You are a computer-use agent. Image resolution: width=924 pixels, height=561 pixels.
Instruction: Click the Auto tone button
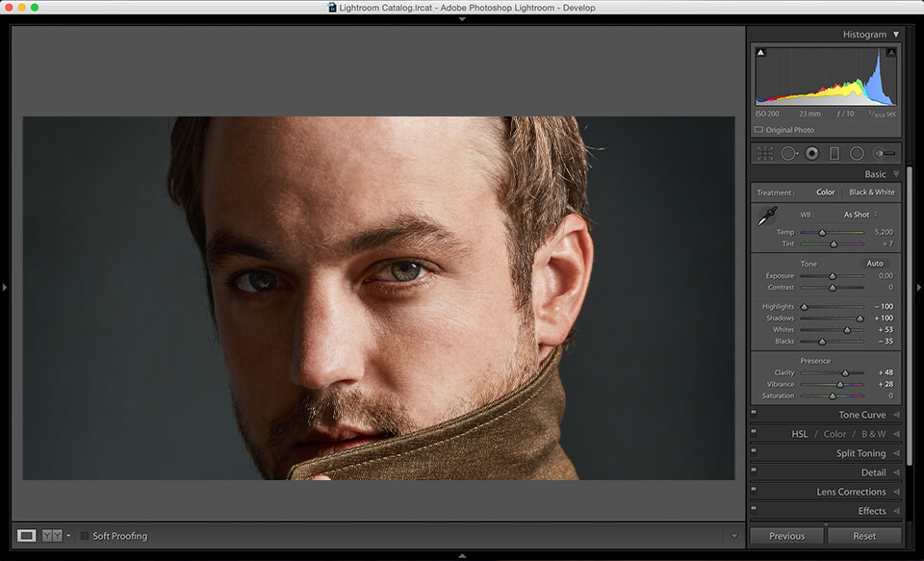click(874, 264)
